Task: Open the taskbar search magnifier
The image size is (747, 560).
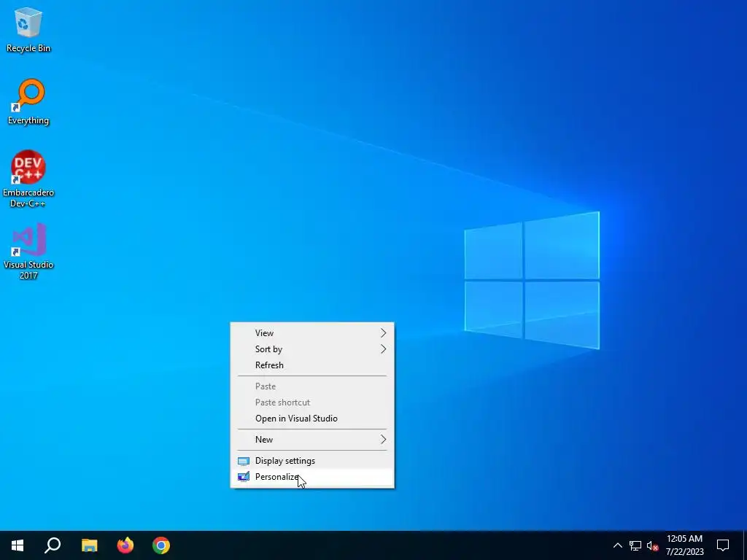Action: [x=53, y=545]
